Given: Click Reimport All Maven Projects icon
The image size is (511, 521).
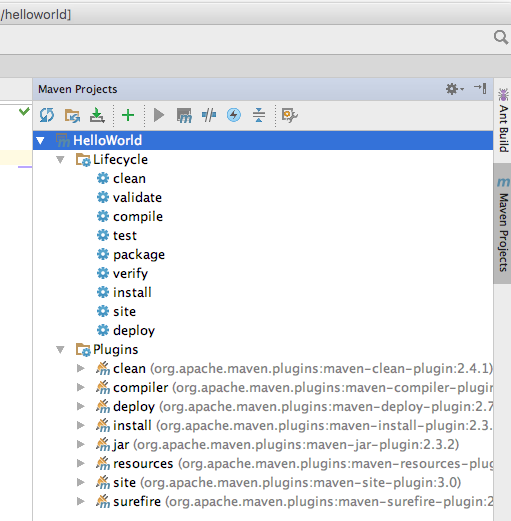Looking at the screenshot, I should pyautogui.click(x=47, y=115).
